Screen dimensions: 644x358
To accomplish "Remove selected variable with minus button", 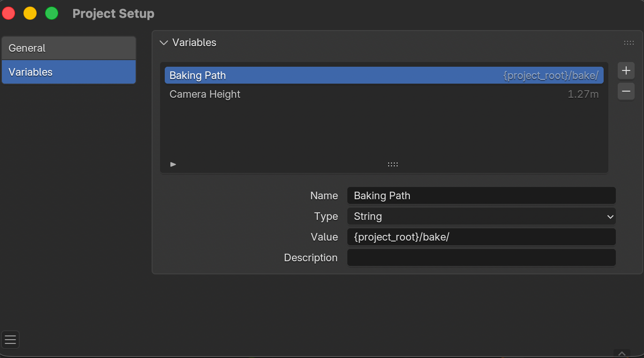I will 626,91.
